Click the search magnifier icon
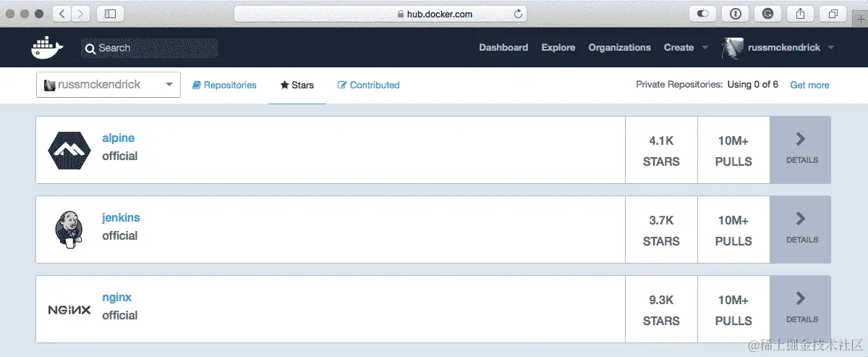Image resolution: width=868 pixels, height=357 pixels. (90, 49)
